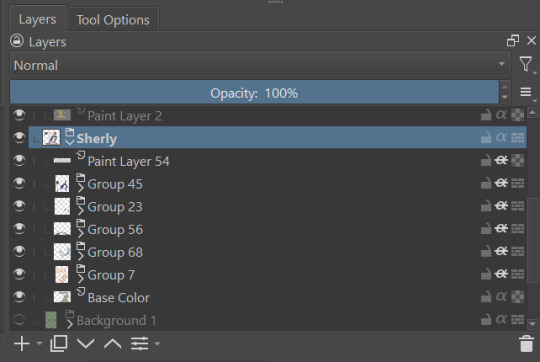Viewport: 540px width, 362px height.
Task: Delete layer with the trash icon
Action: (x=526, y=343)
